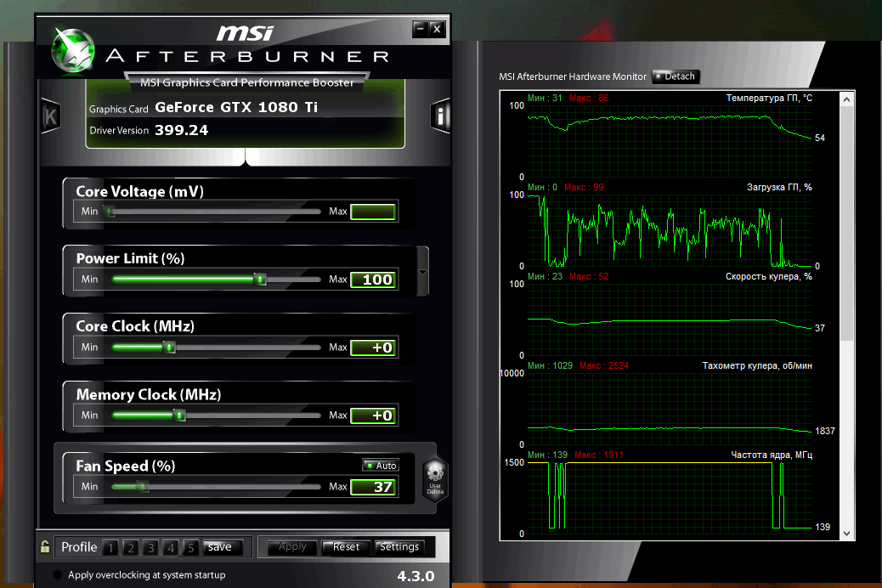Click the Температура ГП graph title
Image resolution: width=882 pixels, height=588 pixels.
pos(769,98)
